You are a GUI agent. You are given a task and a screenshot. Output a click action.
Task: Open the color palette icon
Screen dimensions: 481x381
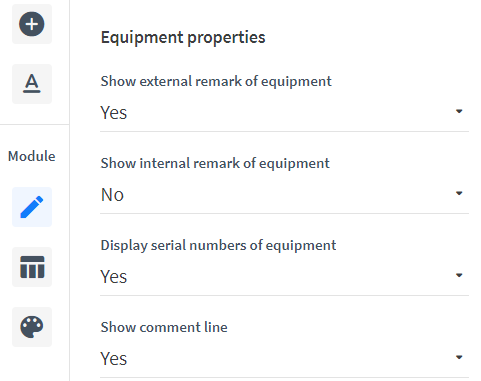click(32, 327)
